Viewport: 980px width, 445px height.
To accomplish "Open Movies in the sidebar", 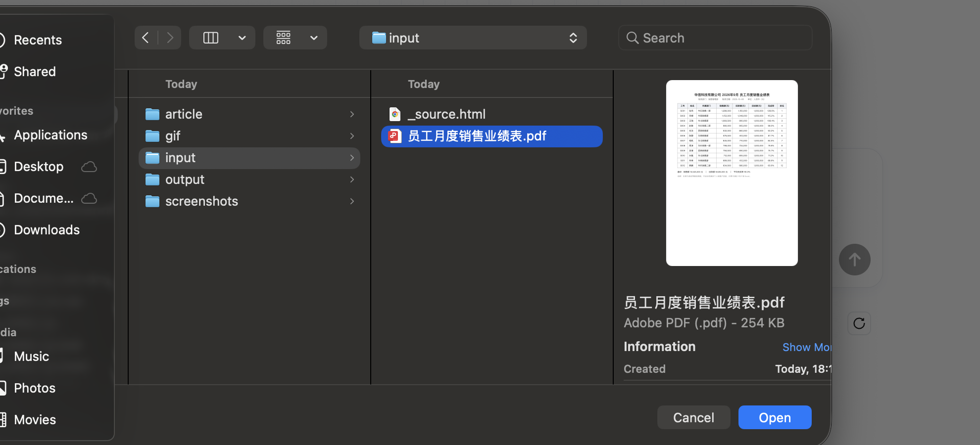I will 35,420.
